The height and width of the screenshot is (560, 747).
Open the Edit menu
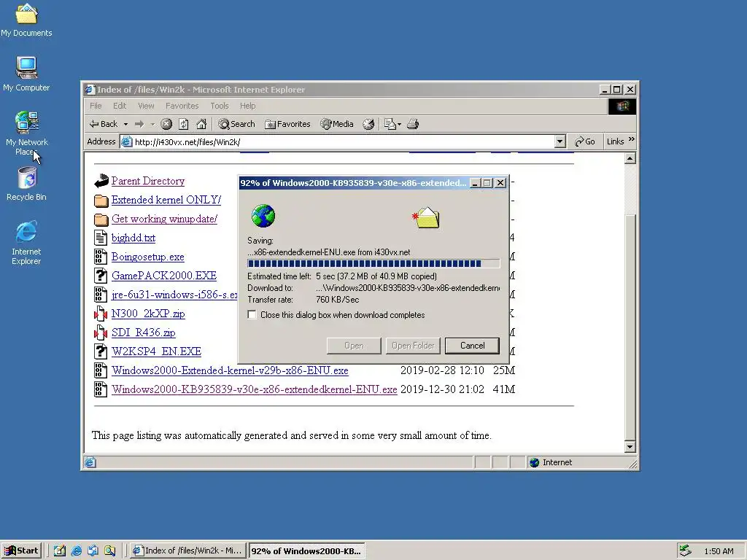coord(120,106)
